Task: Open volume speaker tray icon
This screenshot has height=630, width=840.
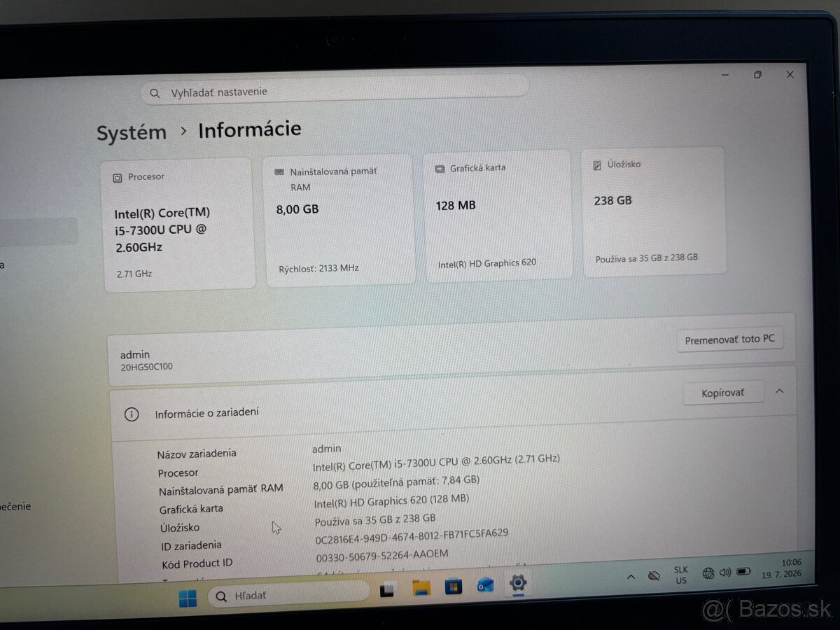Action: pyautogui.click(x=725, y=573)
